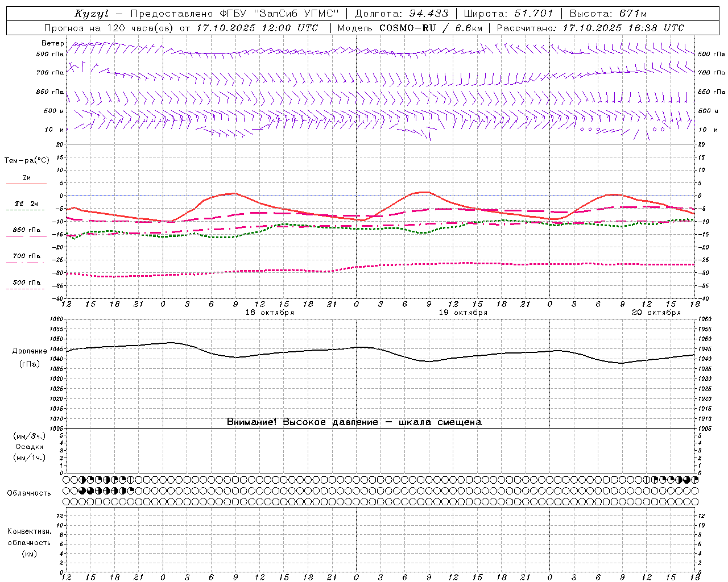
Task: Click "Рассчитано: 17.10.2025 16:38 UTC" text
Action: click(590, 28)
